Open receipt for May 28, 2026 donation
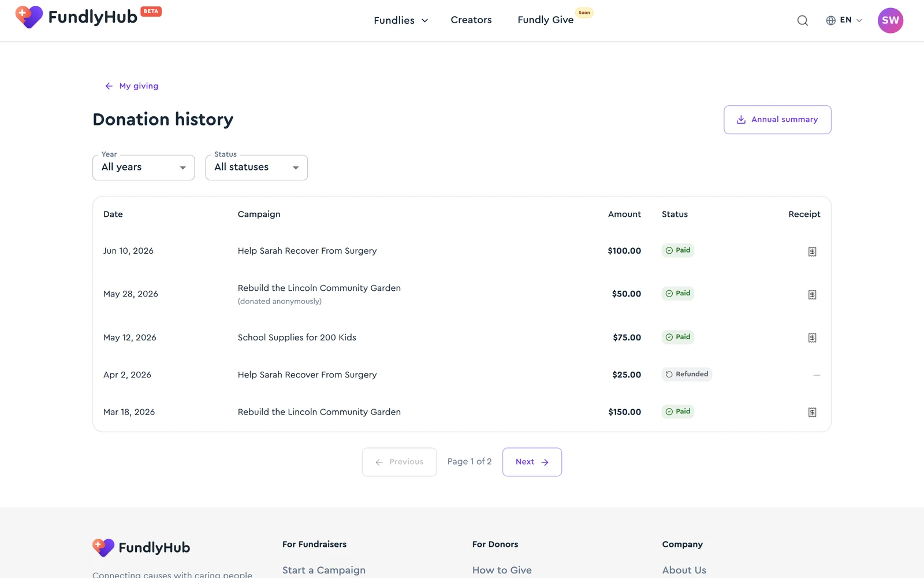This screenshot has width=924, height=578. click(x=812, y=295)
